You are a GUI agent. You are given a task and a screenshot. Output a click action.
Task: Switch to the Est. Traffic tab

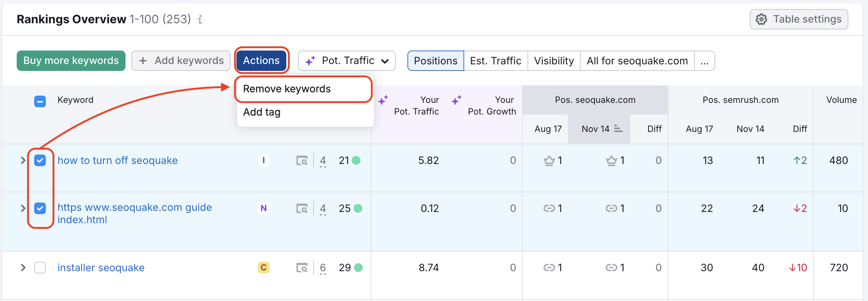coord(495,61)
